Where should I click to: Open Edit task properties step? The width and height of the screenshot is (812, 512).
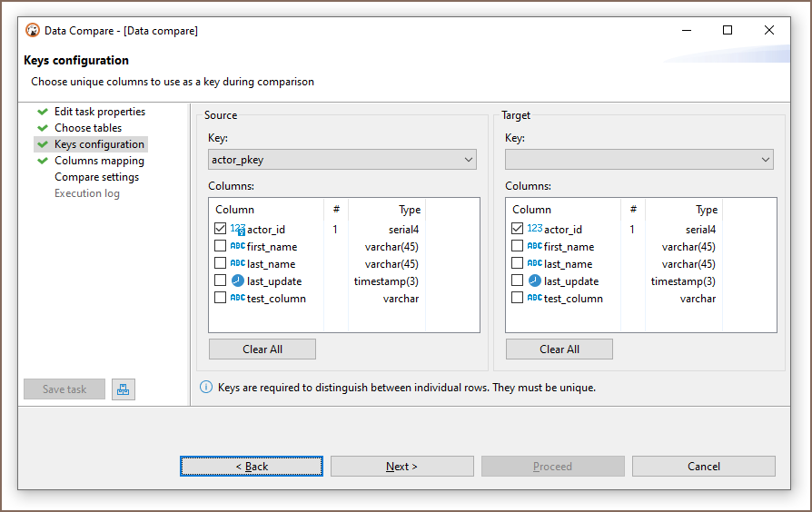(x=99, y=112)
